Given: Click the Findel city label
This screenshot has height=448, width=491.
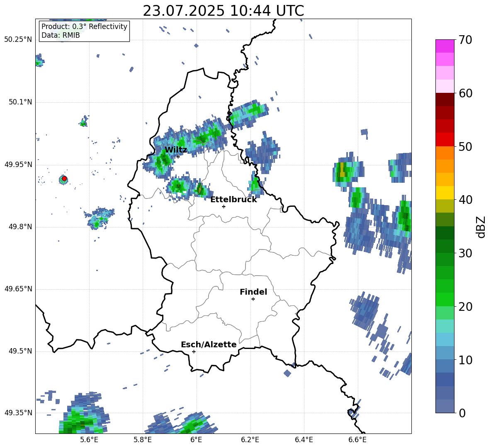Looking at the screenshot, I should tap(253, 292).
